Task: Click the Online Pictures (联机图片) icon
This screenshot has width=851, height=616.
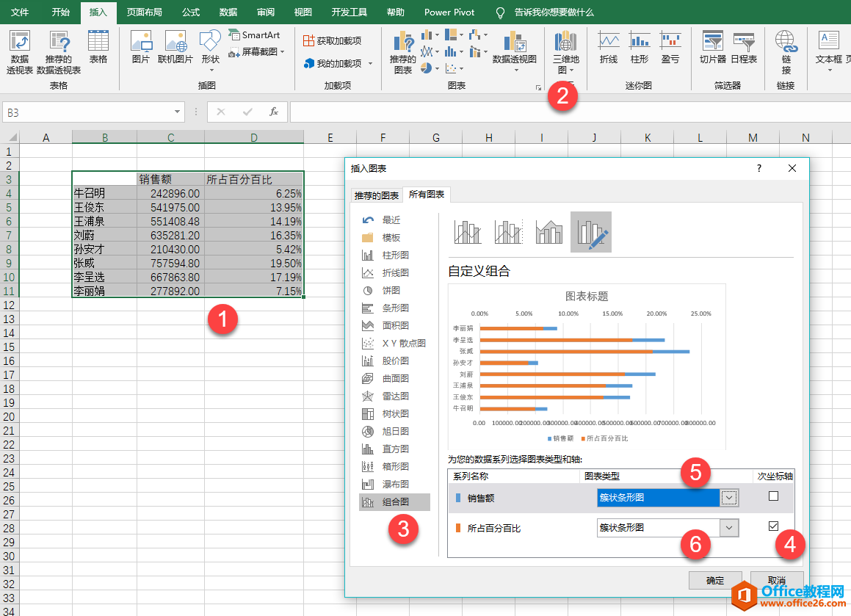Action: pyautogui.click(x=175, y=48)
